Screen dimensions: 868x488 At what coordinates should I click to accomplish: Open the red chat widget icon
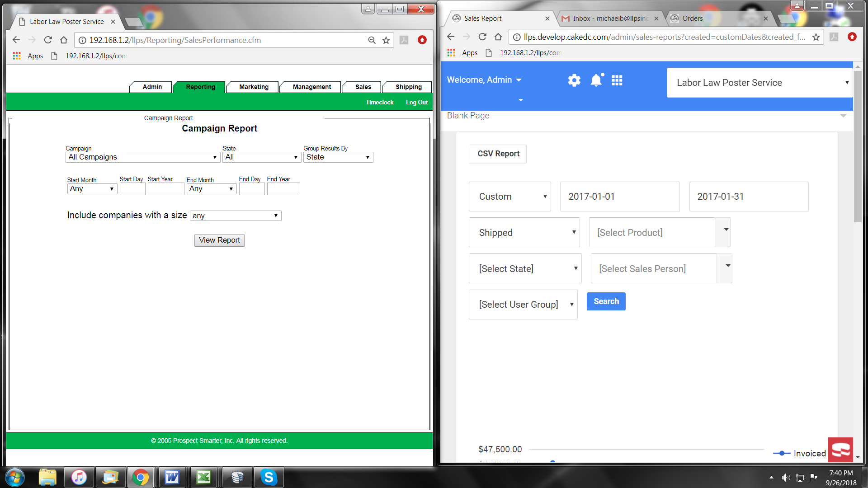pyautogui.click(x=840, y=450)
